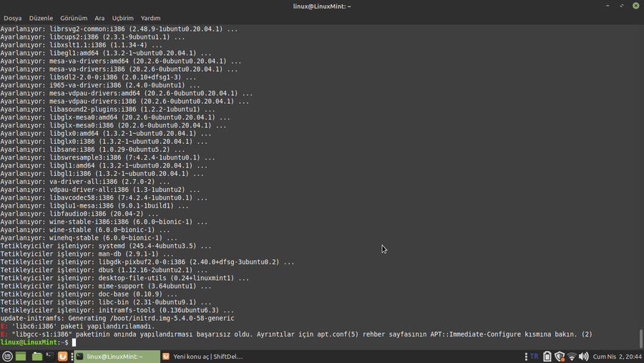Open the Files folder launcher in panel
644x363 pixels.
(37, 357)
